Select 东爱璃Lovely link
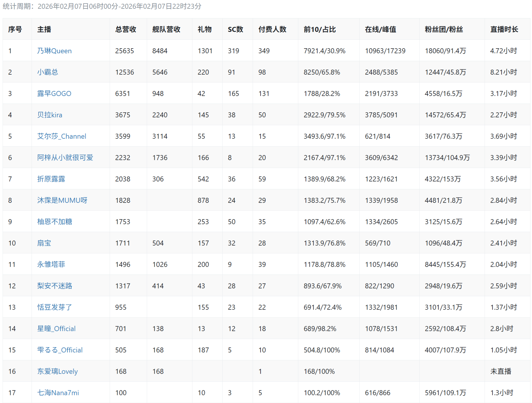 [x=57, y=371]
